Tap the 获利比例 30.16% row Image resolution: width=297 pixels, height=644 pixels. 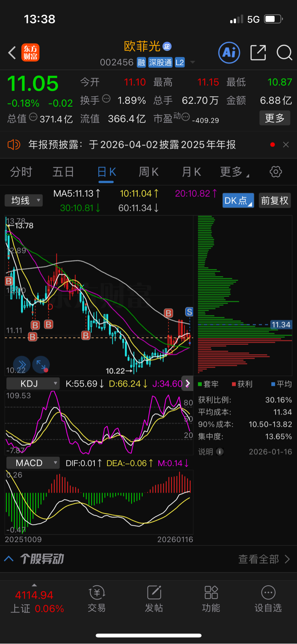[x=245, y=400]
